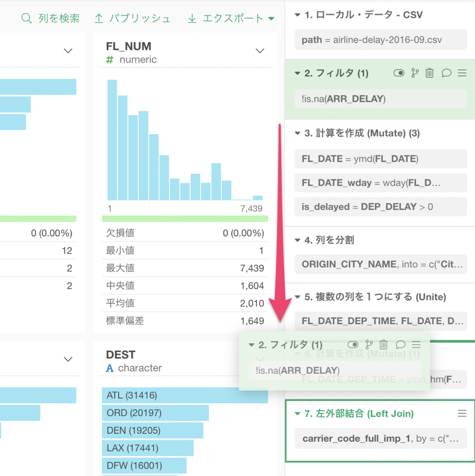475x476 pixels.
Task: Click the 欠損値 row in FL_NUM summary
Action: tap(185, 233)
